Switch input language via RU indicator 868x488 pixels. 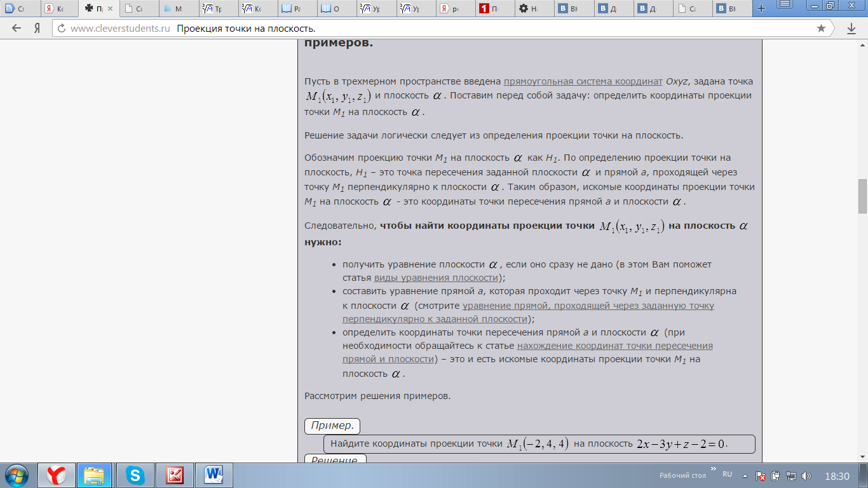pos(728,475)
